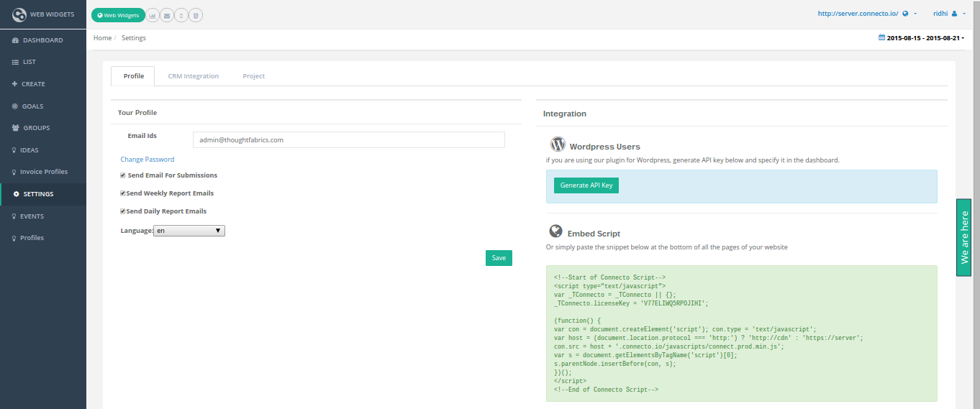Open the HTML5 shield product icon

(196, 14)
